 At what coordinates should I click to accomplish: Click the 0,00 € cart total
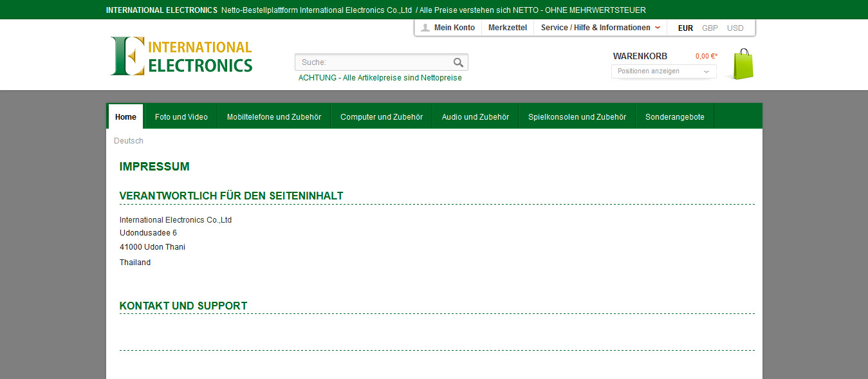click(706, 56)
